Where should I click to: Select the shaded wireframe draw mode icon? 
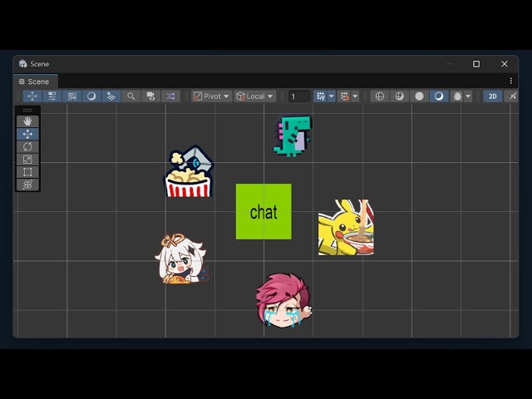click(x=399, y=96)
